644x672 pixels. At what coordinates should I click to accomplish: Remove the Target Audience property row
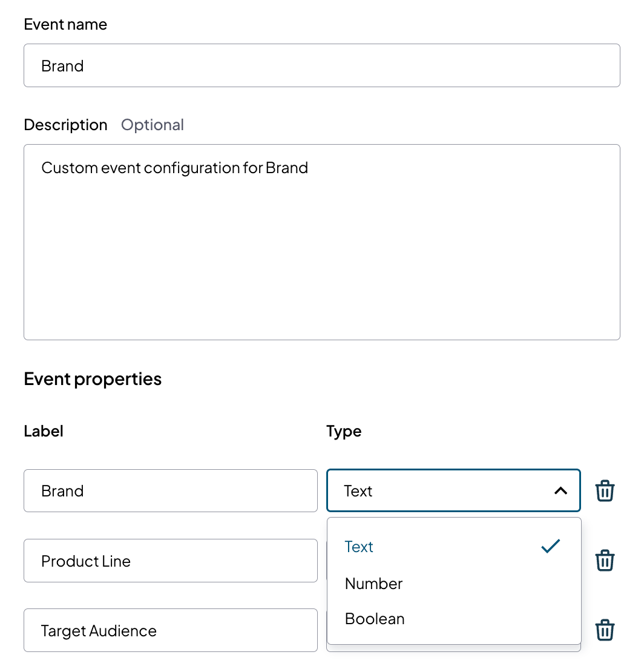(605, 630)
